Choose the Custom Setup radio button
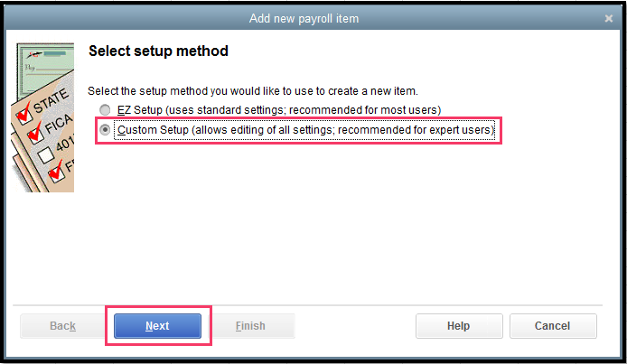The height and width of the screenshot is (364, 627). tap(106, 130)
